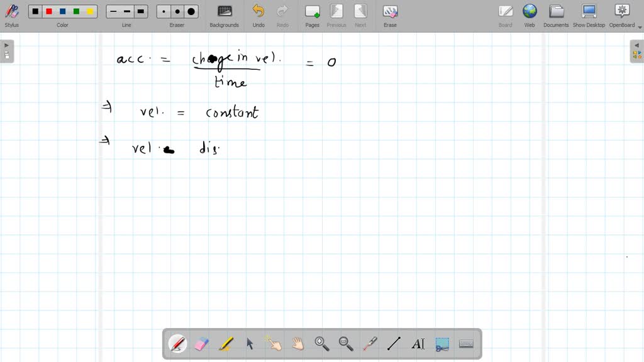Enable the magic finger interaction tool
Screen dimensions: 644x362
pos(273,344)
